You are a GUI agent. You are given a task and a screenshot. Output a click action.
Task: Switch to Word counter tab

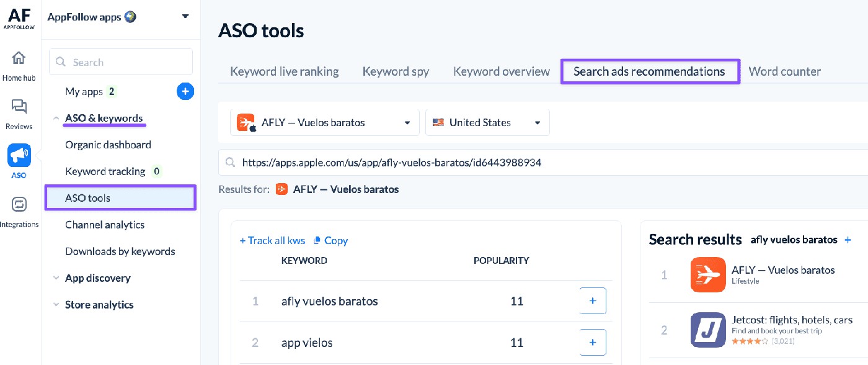(x=785, y=71)
